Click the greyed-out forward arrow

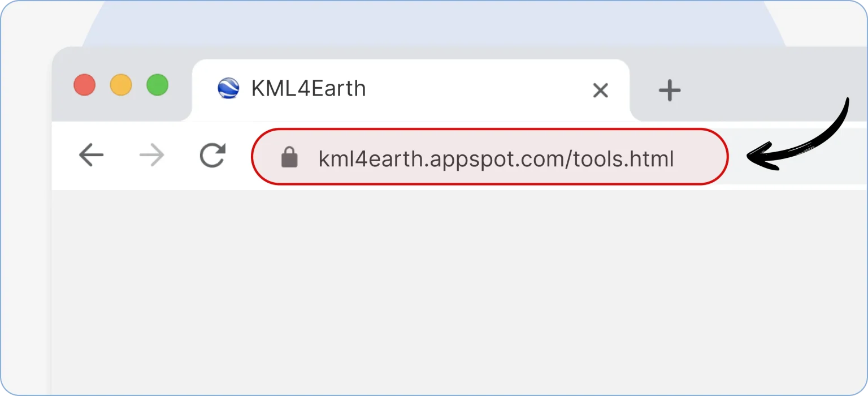(x=151, y=155)
